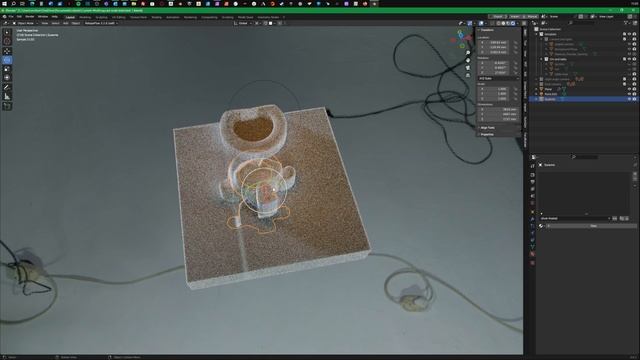Open the Texture properties tab

click(x=532, y=263)
